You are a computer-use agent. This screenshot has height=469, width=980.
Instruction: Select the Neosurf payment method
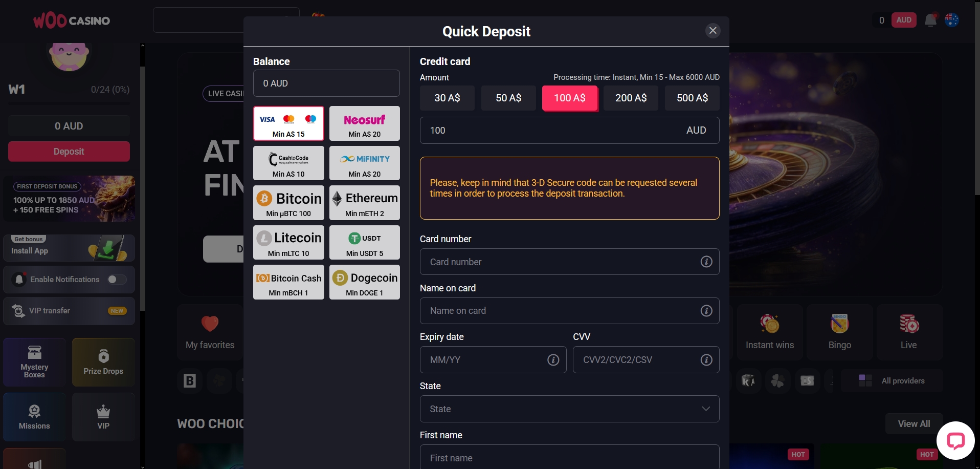tap(364, 123)
